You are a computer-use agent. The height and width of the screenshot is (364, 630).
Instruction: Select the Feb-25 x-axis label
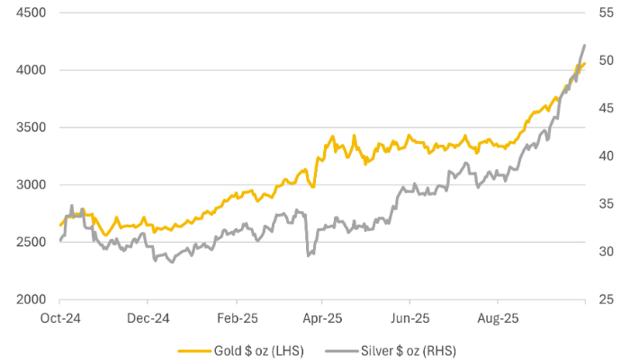click(235, 317)
